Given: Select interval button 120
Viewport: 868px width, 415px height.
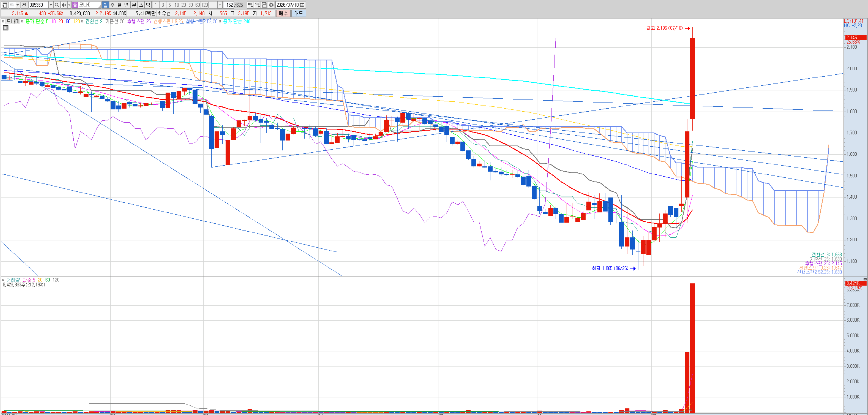Looking at the screenshot, I should coord(205,5).
